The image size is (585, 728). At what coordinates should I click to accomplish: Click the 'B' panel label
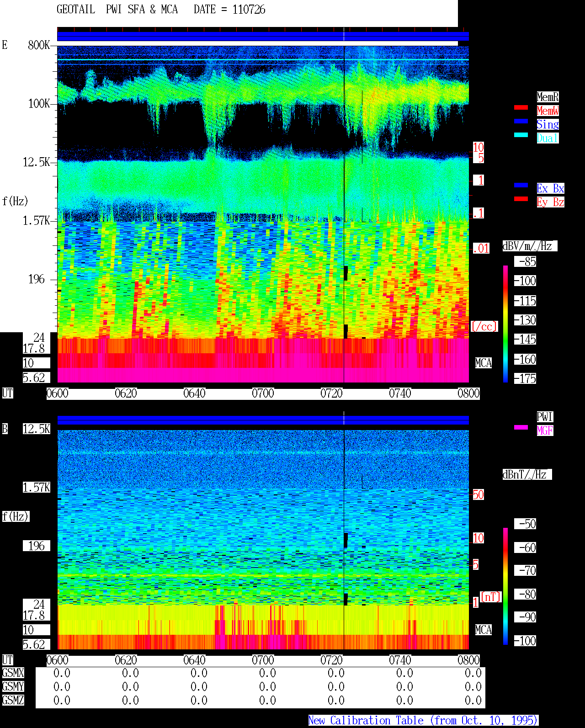pos(5,429)
